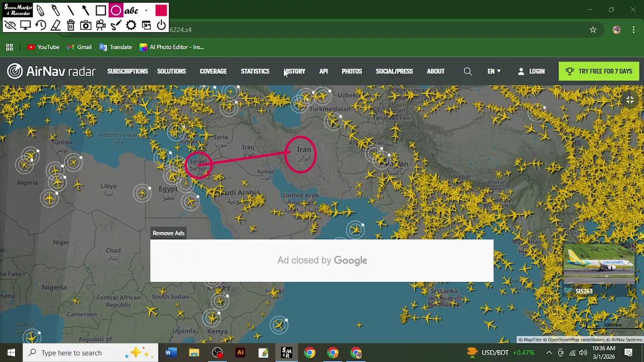Click the monitor whiteboard icon
644x362 pixels.
tap(25, 25)
